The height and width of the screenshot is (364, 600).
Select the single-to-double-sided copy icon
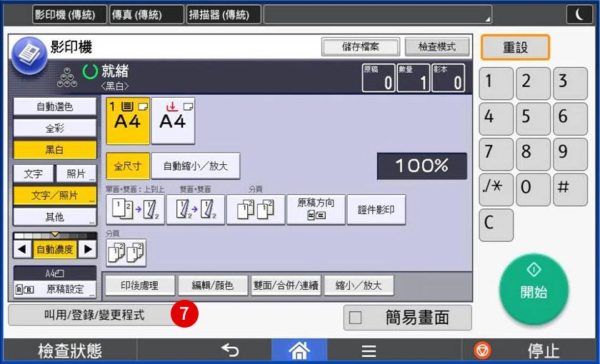coord(136,210)
